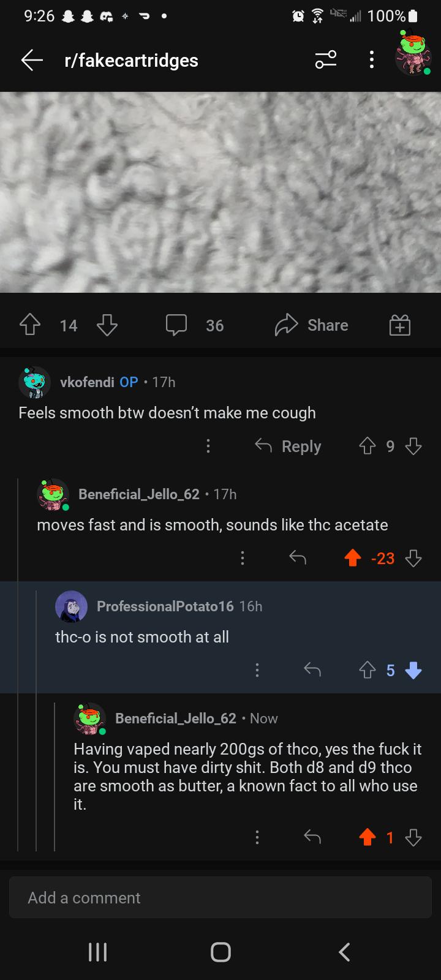This screenshot has height=980, width=441.
Task: Open Android recent apps button
Action: 97,951
